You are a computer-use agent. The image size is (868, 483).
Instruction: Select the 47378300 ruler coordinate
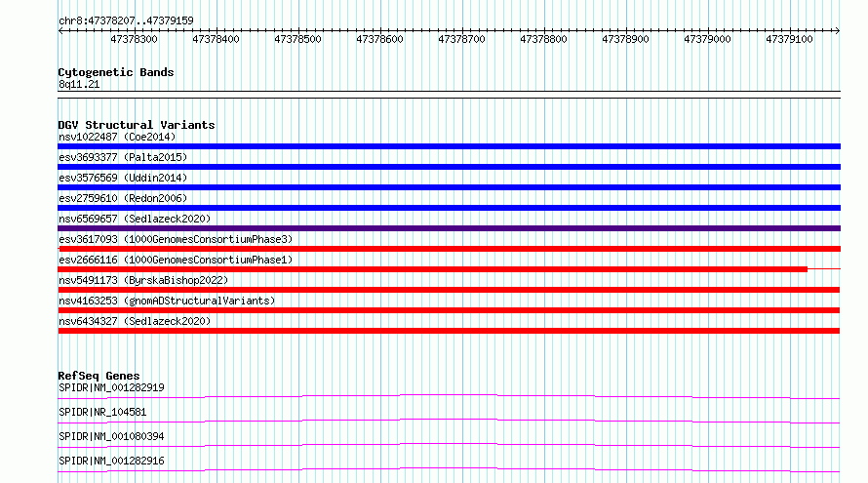[134, 39]
